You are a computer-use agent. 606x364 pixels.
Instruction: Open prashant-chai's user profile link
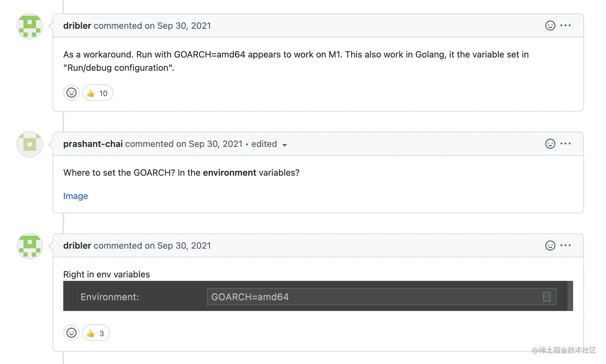tap(93, 144)
